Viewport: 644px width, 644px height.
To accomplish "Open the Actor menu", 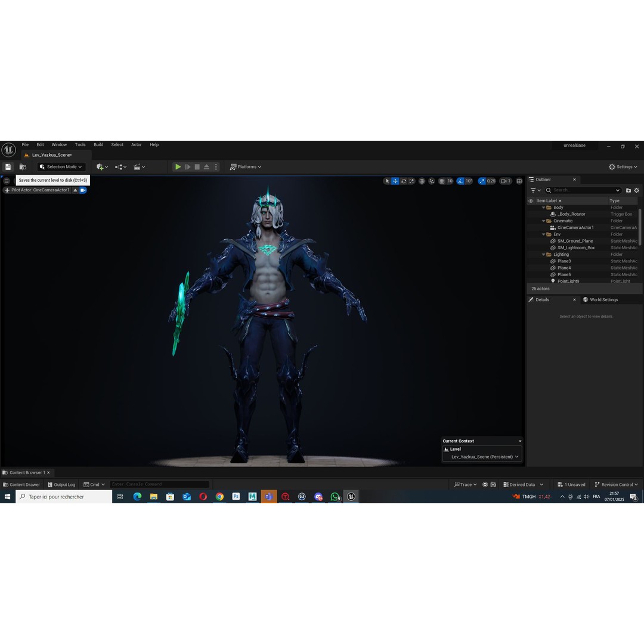I will pyautogui.click(x=137, y=144).
